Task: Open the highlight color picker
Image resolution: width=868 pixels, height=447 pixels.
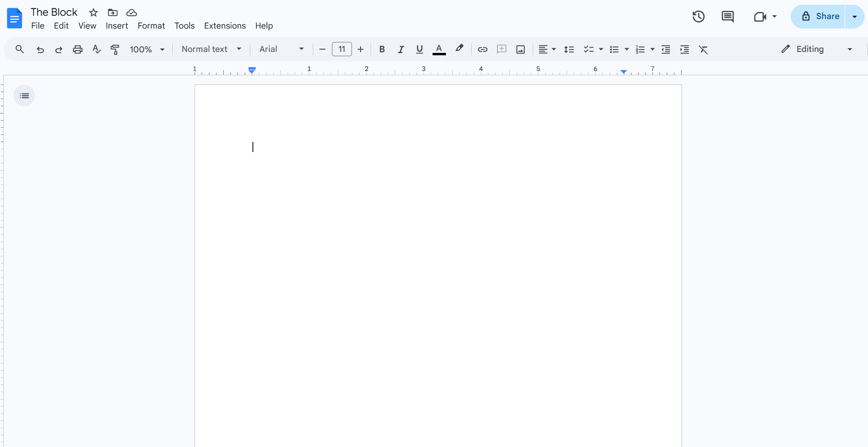Action: [x=459, y=49]
